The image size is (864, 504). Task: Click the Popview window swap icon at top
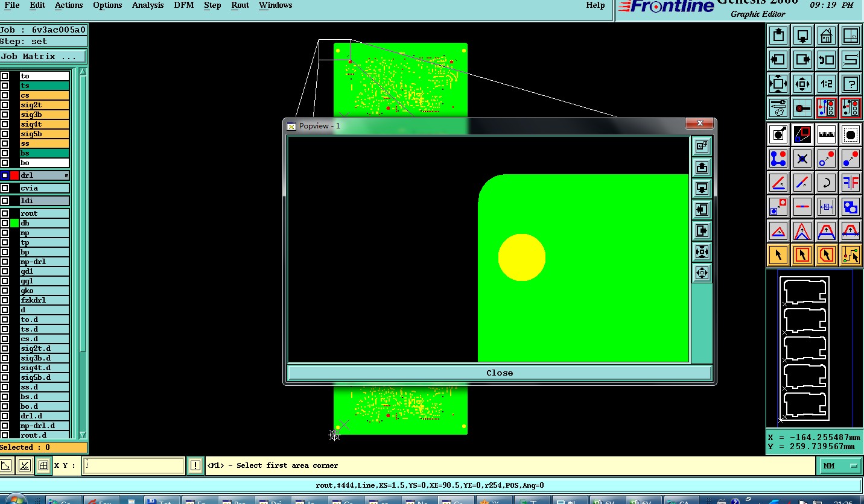pos(702,146)
